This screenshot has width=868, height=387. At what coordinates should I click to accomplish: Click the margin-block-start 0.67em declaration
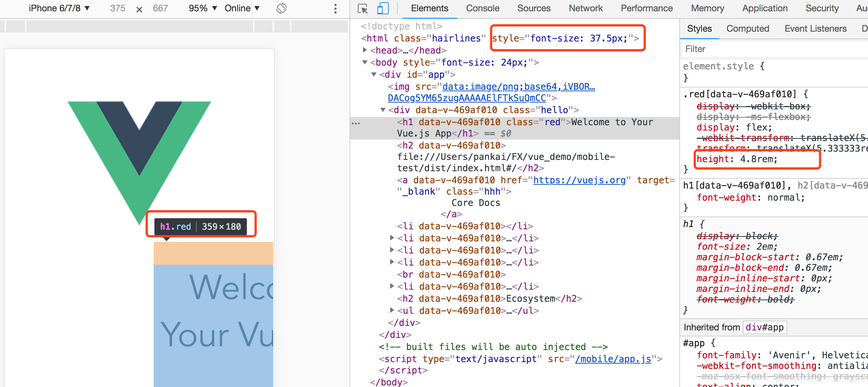coord(770,257)
